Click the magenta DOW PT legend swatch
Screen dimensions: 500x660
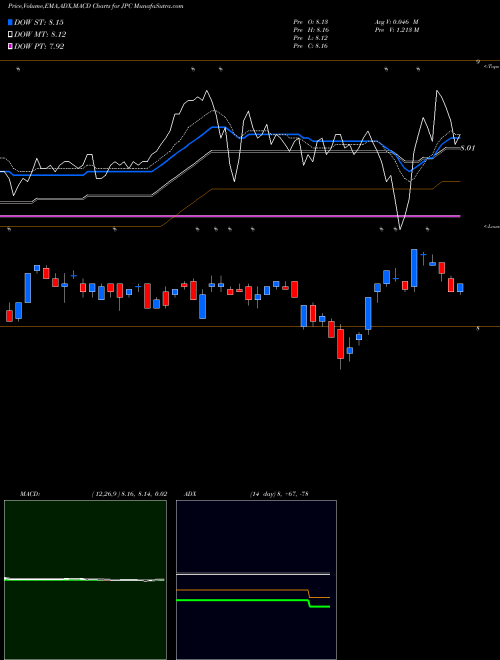click(x=10, y=46)
